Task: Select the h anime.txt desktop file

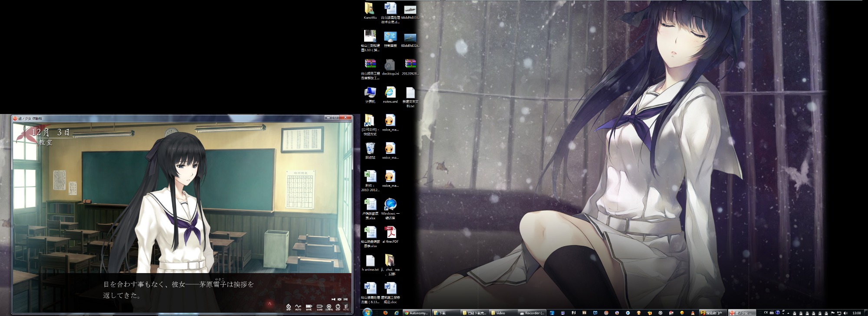Action: pos(370,263)
